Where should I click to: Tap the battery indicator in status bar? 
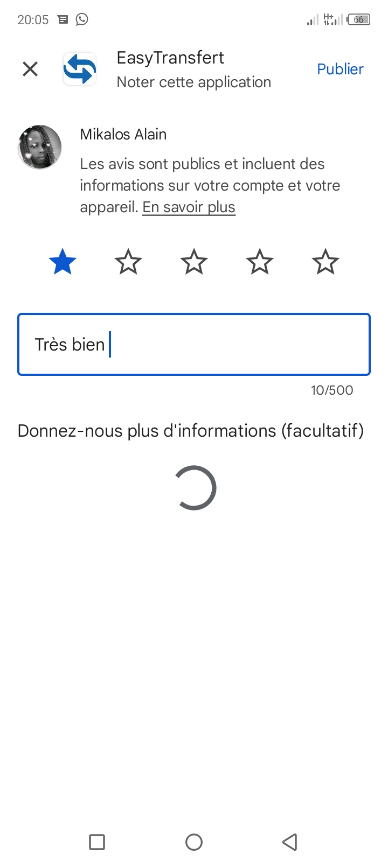pyautogui.click(x=359, y=20)
